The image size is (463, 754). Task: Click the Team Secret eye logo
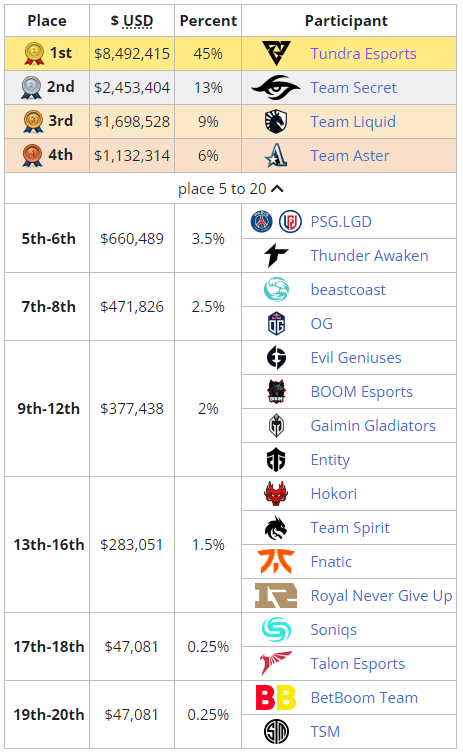pos(276,88)
